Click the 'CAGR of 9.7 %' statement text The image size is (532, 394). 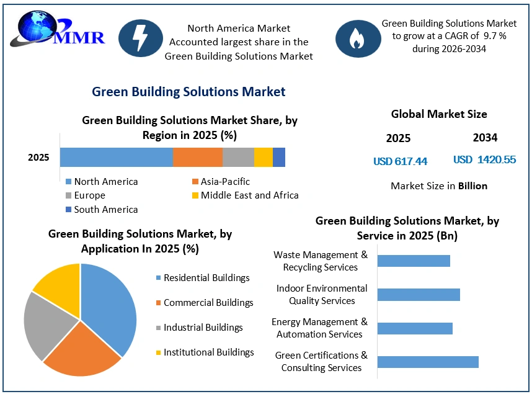tap(449, 36)
